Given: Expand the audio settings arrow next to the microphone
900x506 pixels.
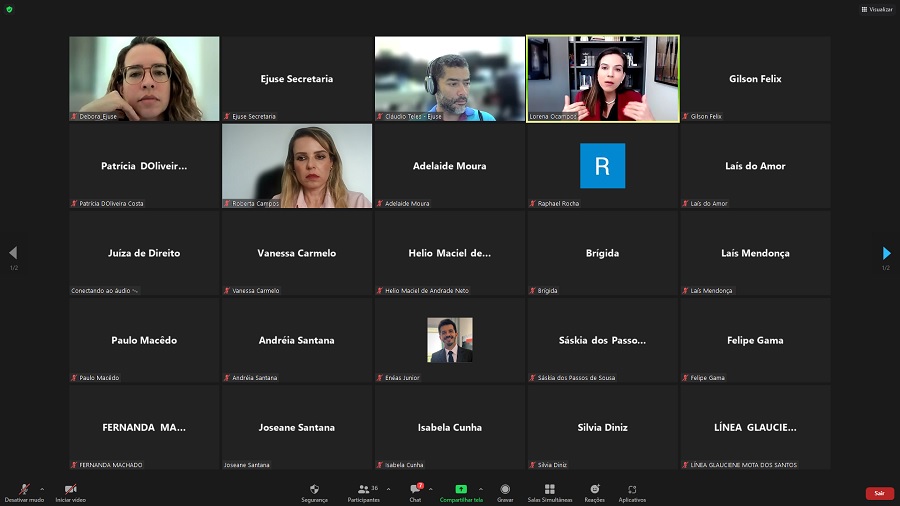Looking at the screenshot, I should pos(42,489).
